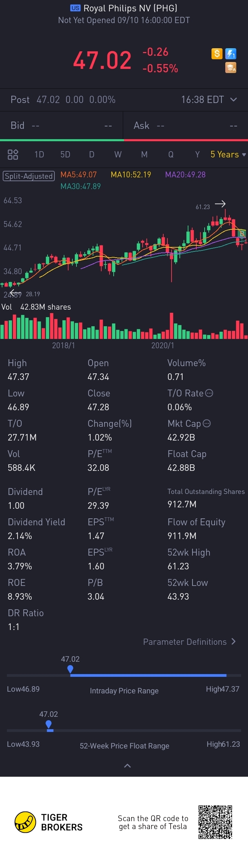248x868 pixels.
Task: Tap the Total Outstanding Shares label
Action: [206, 492]
